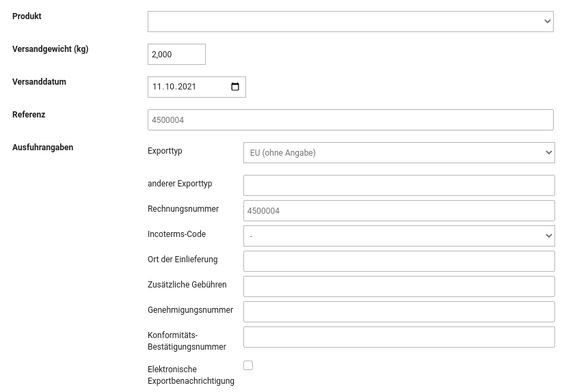The image size is (564, 392).
Task: Click the Ausfuhrangaben section label
Action: click(x=42, y=148)
